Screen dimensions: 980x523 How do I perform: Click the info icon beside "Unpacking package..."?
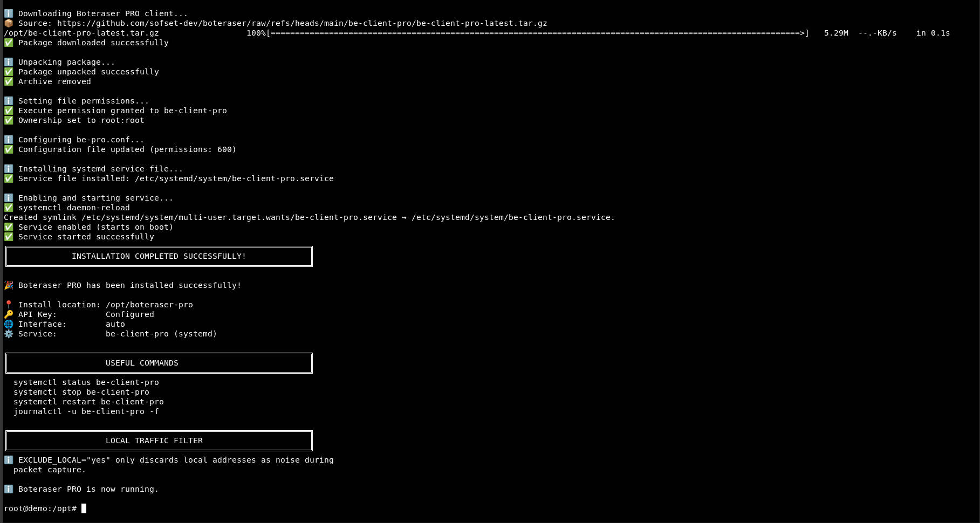click(x=9, y=62)
